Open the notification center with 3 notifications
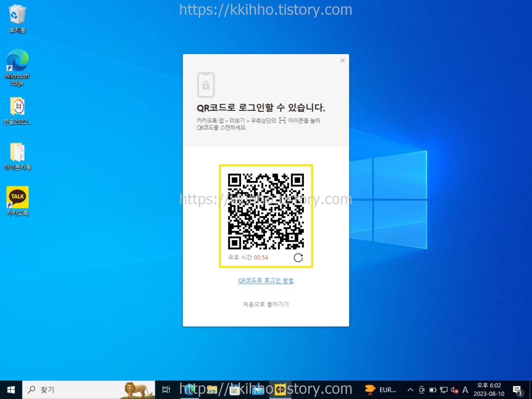This screenshot has height=399, width=532. click(518, 390)
